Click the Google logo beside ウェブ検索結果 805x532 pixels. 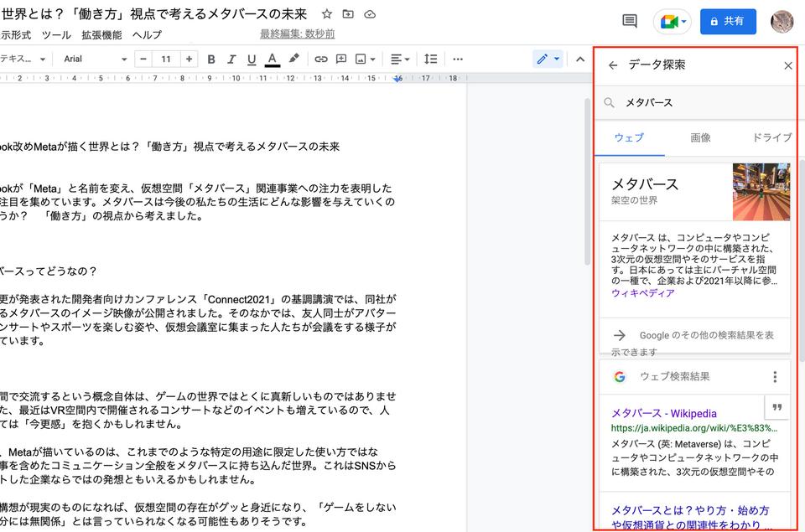click(620, 377)
